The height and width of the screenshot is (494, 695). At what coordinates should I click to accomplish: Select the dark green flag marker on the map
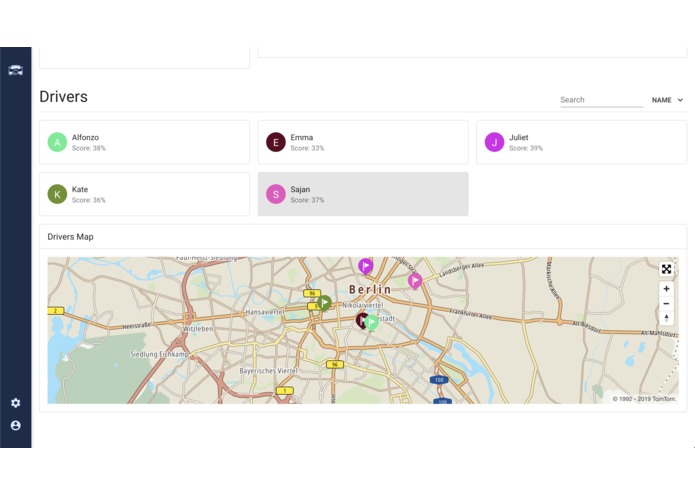[x=324, y=303]
